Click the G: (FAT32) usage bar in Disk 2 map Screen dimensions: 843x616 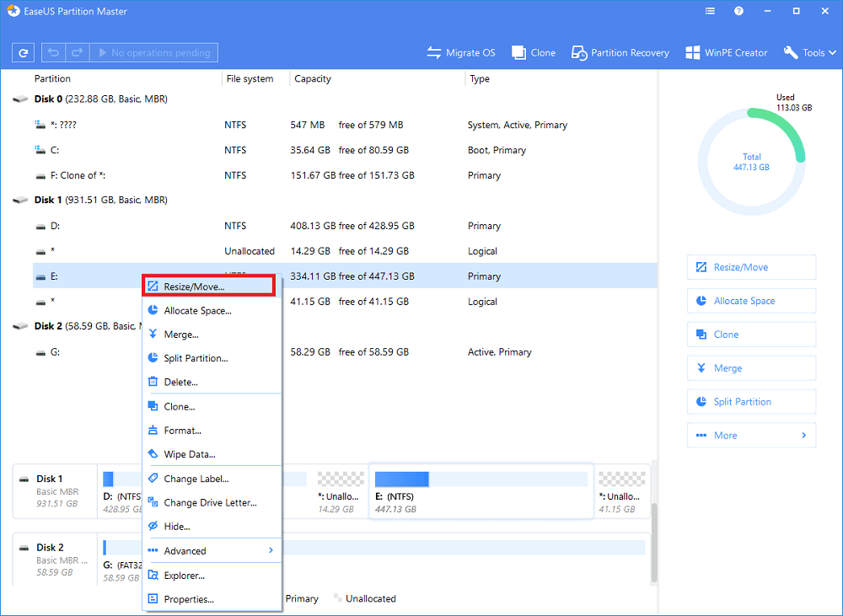point(373,548)
